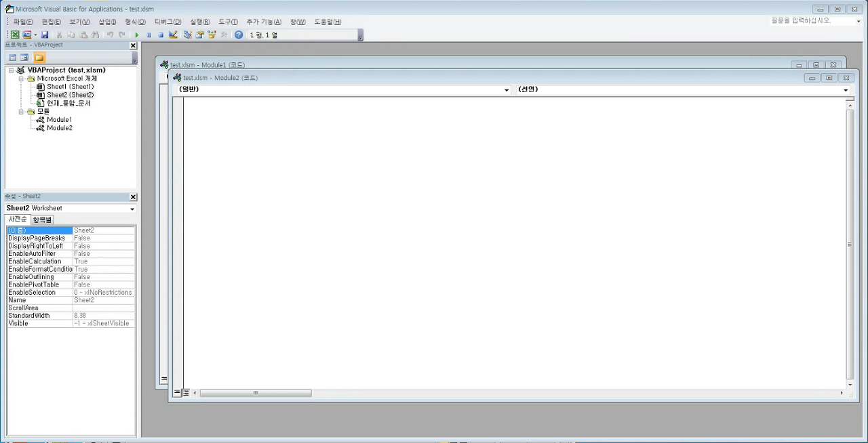
Task: Select Sheet2 (Sheet2) in project tree
Action: click(x=70, y=95)
